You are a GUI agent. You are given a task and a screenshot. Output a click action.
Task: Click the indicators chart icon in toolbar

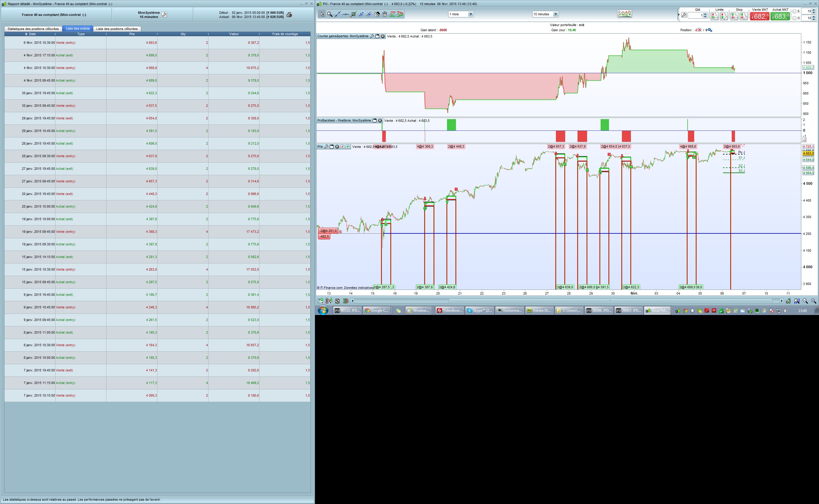coord(624,14)
